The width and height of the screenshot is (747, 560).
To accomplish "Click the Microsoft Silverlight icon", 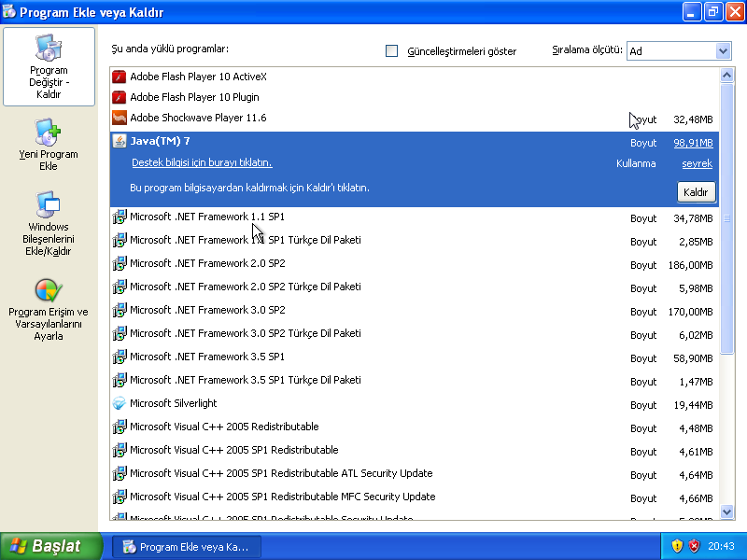I will [x=120, y=403].
